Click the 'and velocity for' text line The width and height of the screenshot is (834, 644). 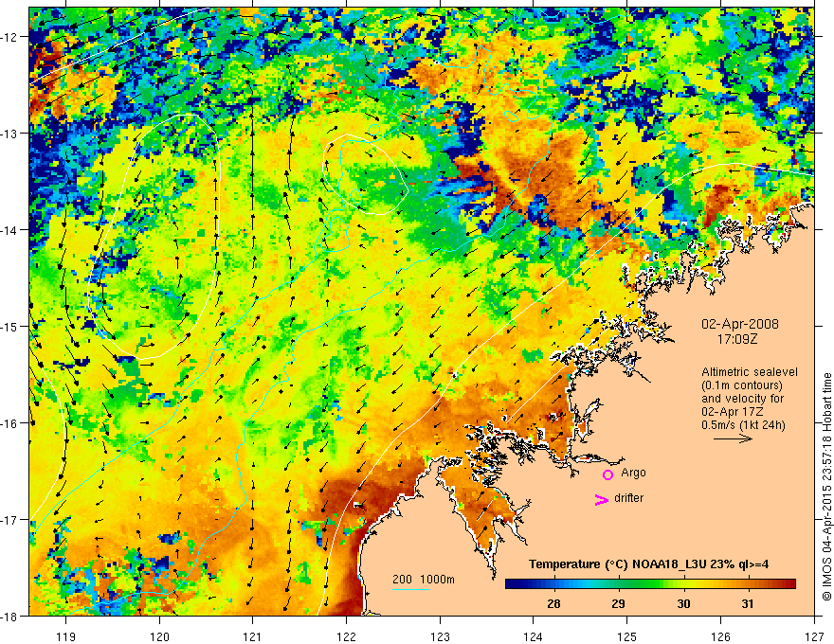click(x=742, y=399)
